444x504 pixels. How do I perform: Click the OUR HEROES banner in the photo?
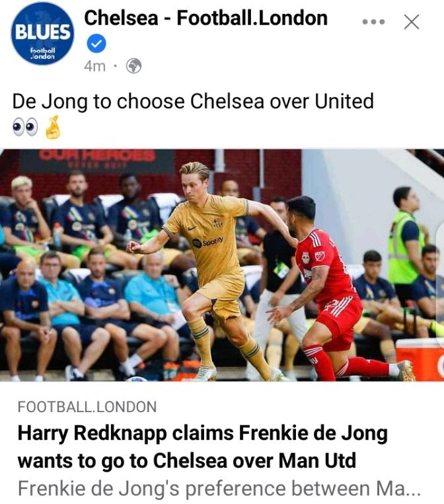click(96, 159)
